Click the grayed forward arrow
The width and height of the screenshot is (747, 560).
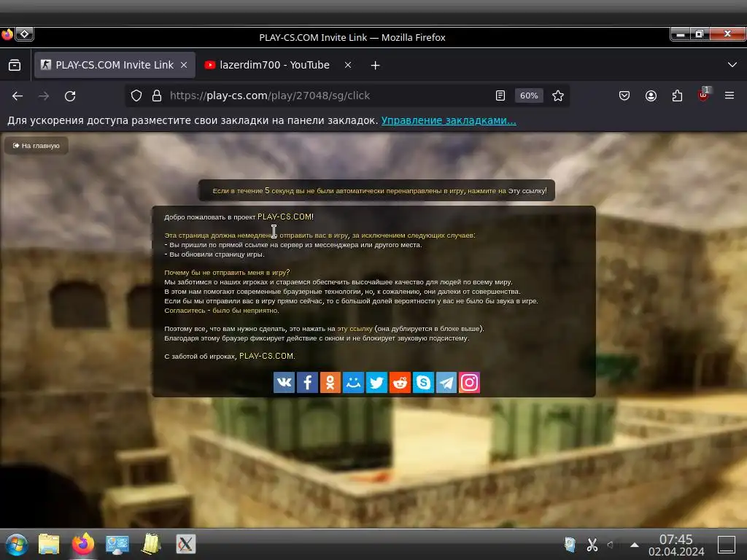44,96
